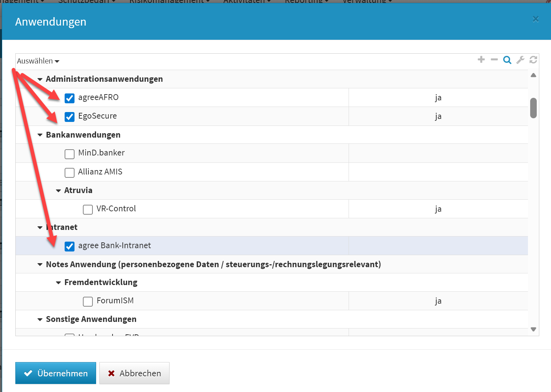
Task: Click the Übernehmen button
Action: pos(56,373)
